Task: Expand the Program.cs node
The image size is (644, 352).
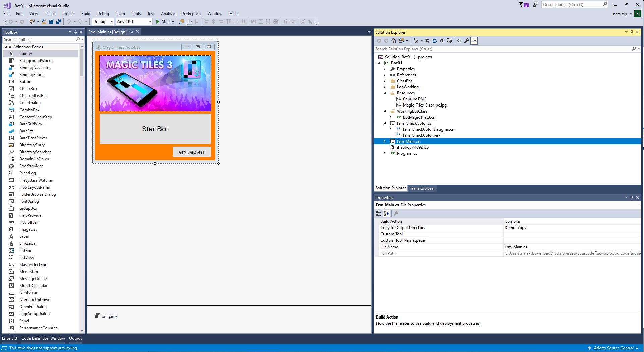Action: pyautogui.click(x=385, y=153)
